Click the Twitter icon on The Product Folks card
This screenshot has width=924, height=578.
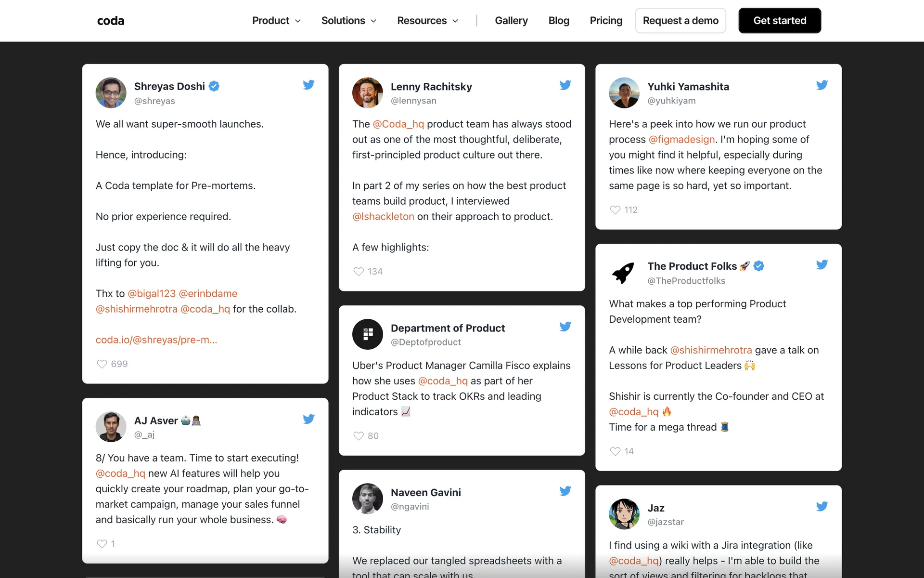[821, 264]
